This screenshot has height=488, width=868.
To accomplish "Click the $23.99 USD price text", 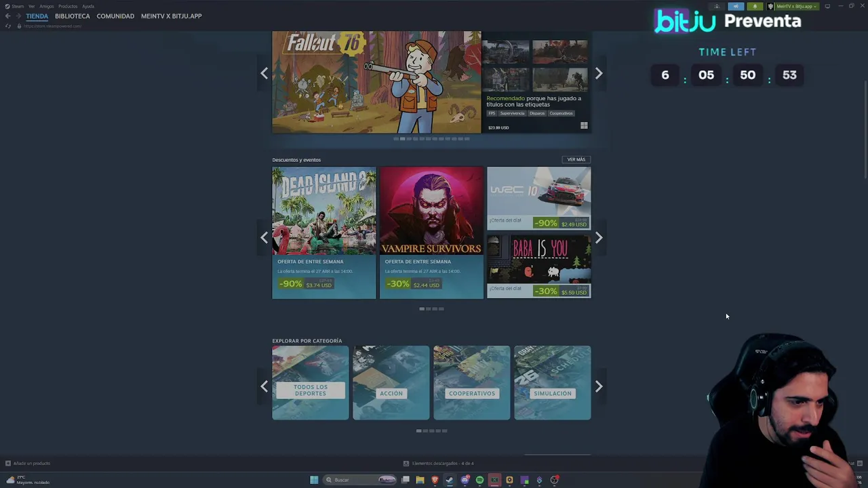I will 498,127.
